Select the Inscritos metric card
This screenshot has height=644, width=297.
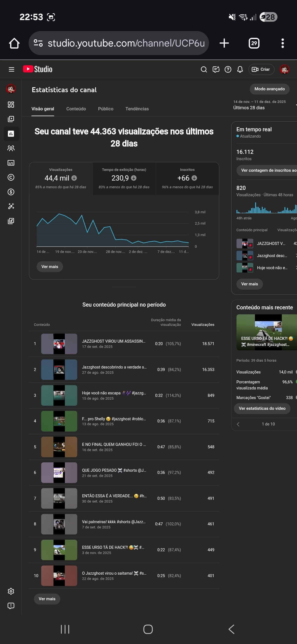click(x=187, y=178)
